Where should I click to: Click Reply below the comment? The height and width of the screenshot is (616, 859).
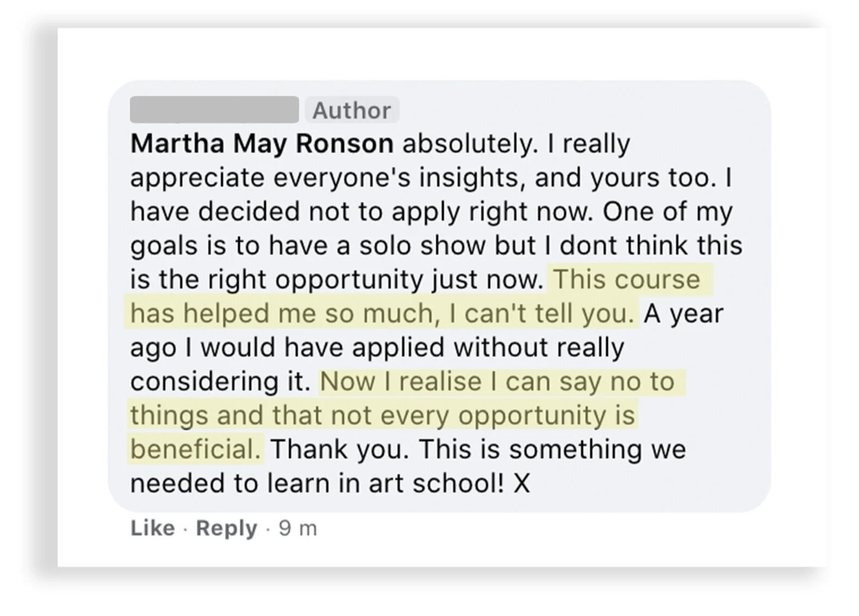(x=226, y=528)
